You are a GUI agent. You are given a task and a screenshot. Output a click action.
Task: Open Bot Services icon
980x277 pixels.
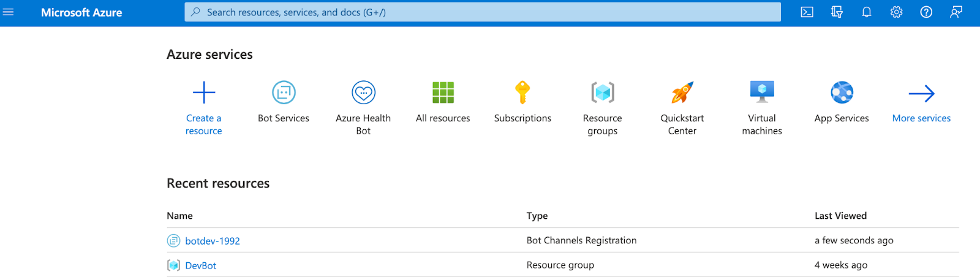[x=284, y=93]
